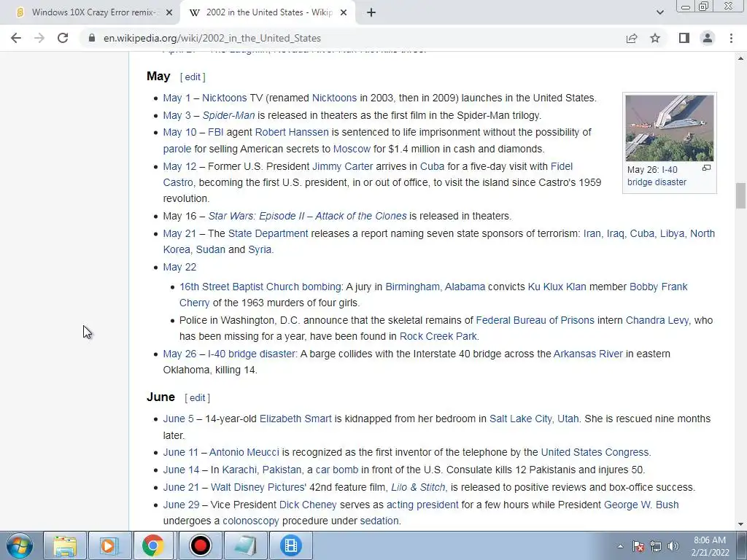Click the Action Center flag icon
747x560 pixels.
coord(638,547)
